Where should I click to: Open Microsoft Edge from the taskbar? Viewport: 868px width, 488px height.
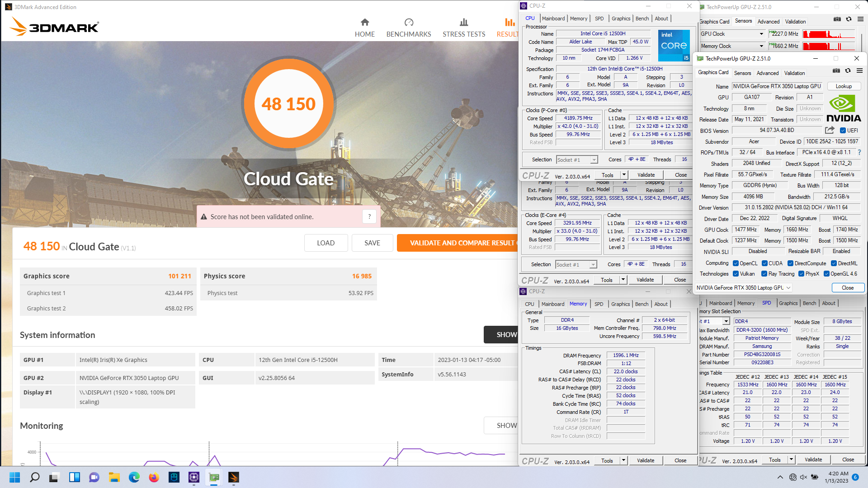click(134, 477)
